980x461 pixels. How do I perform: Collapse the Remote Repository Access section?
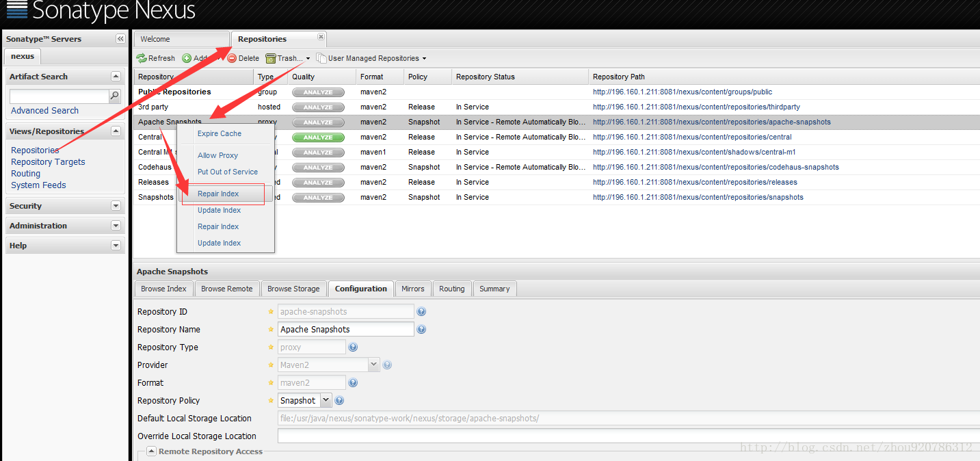(x=152, y=451)
